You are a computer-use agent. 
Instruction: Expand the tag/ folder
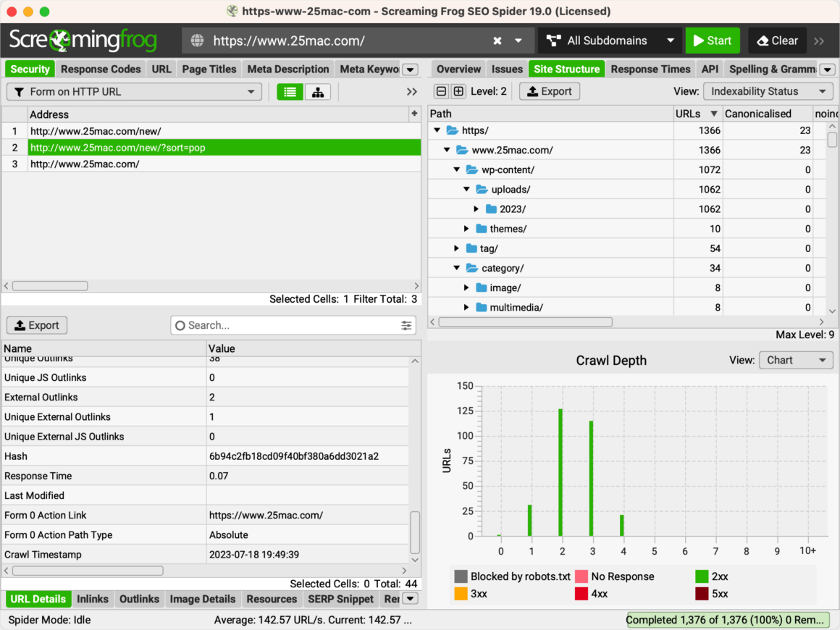(456, 248)
